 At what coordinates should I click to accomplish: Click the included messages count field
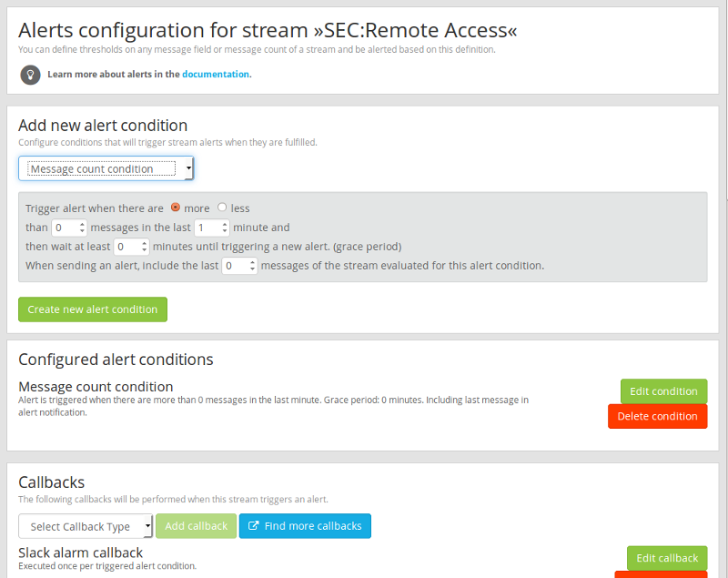pos(235,266)
